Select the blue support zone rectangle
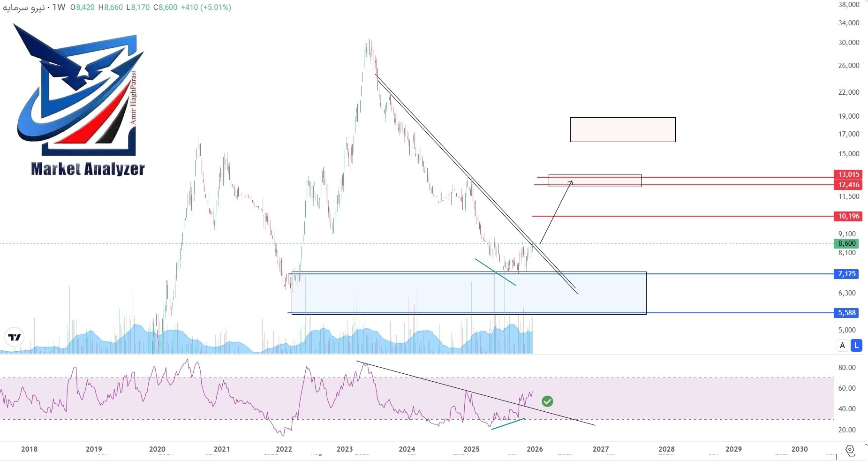This screenshot has height=461, width=868. (469, 293)
